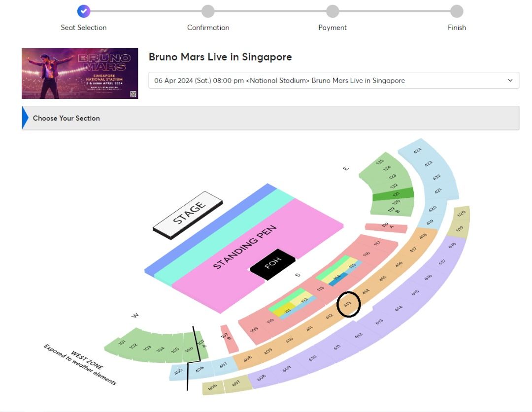Choose section 423 in light blue tier
The width and height of the screenshot is (532, 412).
click(x=428, y=163)
